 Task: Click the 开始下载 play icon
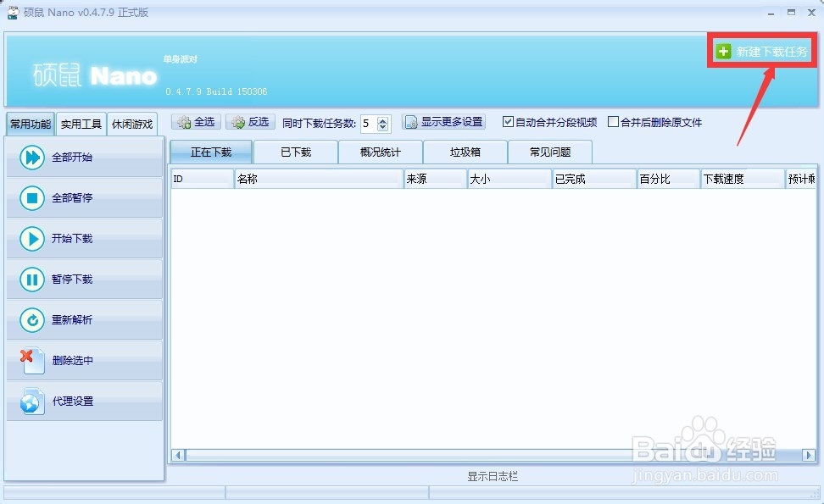[x=32, y=239]
